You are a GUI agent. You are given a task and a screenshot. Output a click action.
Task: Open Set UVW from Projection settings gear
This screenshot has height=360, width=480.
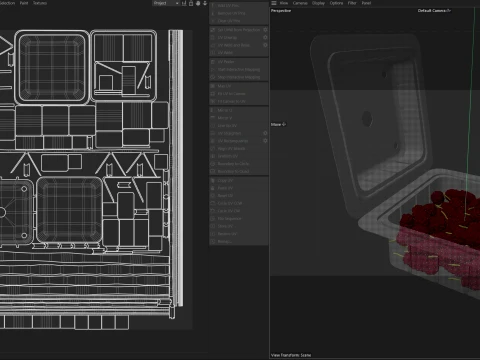coord(265,30)
